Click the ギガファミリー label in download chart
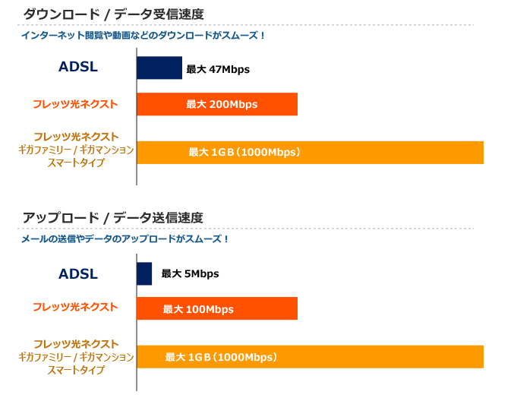This screenshot has height=420, width=517. [45, 150]
